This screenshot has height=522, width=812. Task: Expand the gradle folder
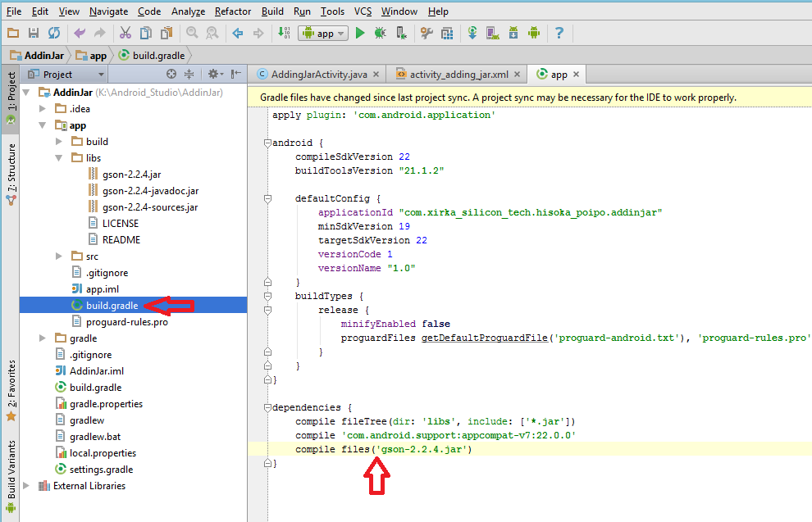43,338
